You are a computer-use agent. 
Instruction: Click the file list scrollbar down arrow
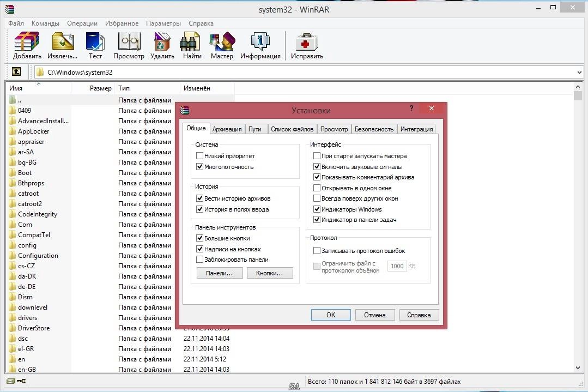click(578, 369)
